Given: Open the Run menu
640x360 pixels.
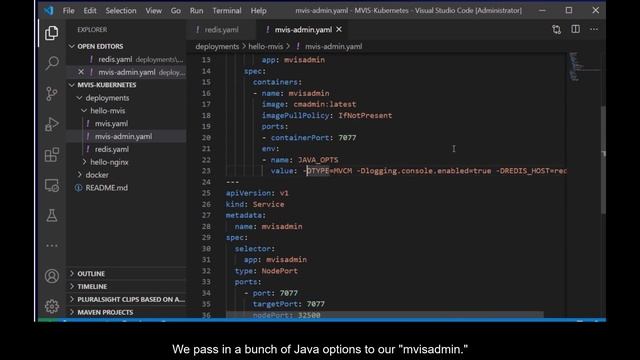Looking at the screenshot, I should pyautogui.click(x=196, y=11).
